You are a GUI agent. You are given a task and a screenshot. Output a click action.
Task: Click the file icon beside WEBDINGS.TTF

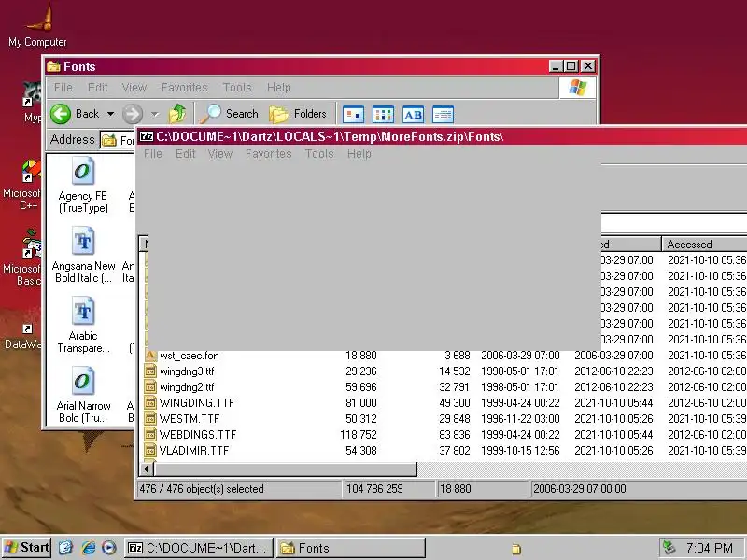coord(150,434)
